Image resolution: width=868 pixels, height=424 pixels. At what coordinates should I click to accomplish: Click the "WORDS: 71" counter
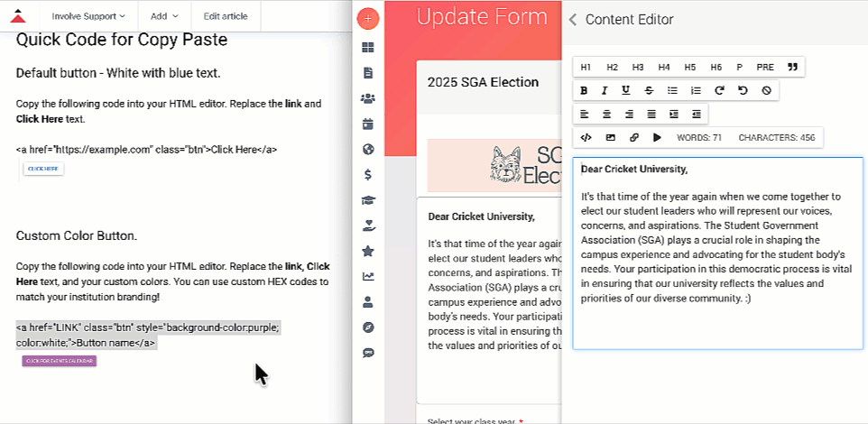pyautogui.click(x=699, y=138)
